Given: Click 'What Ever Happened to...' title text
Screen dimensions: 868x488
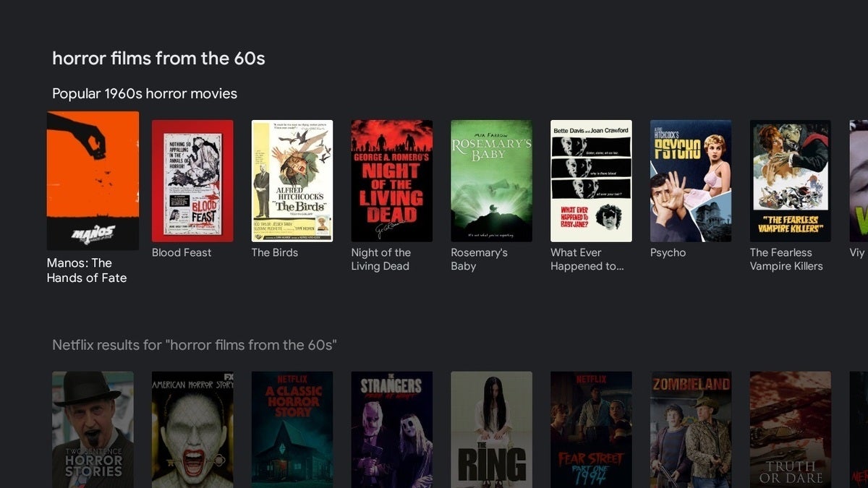Looking at the screenshot, I should click(x=587, y=260).
